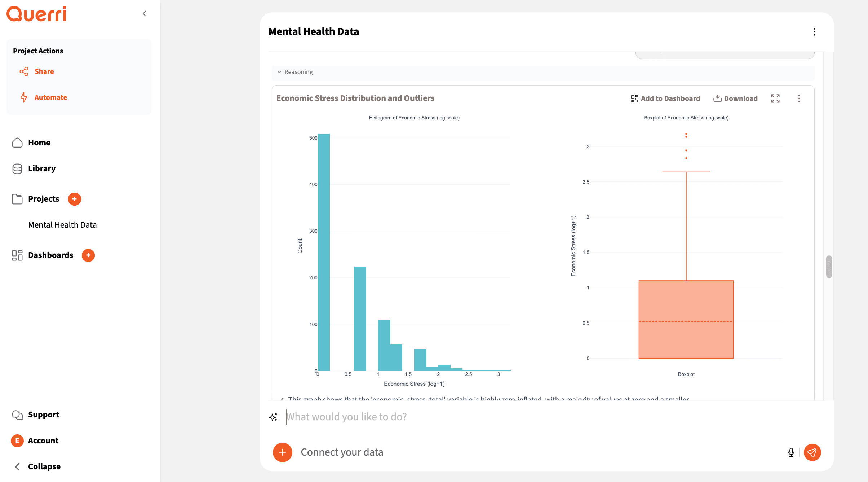The image size is (868, 482).
Task: Download the Economic Stress chart
Action: 735,98
